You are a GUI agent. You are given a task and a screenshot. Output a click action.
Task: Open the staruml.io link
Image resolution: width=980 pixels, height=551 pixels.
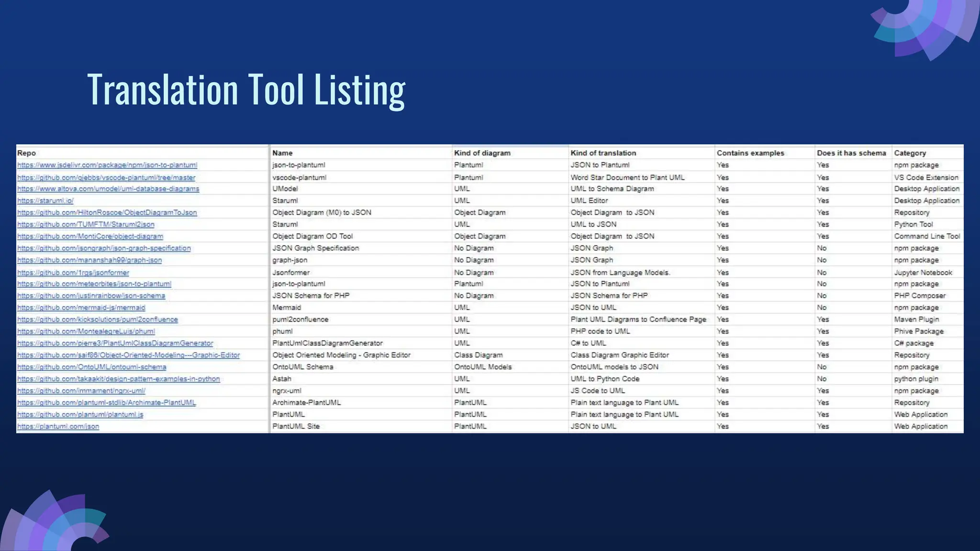click(x=45, y=201)
